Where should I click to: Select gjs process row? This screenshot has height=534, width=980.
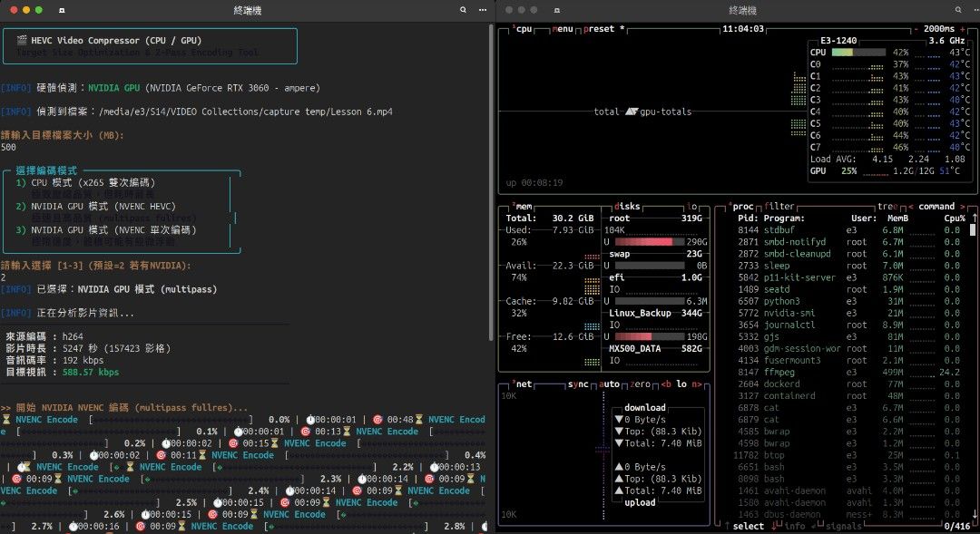click(851, 336)
